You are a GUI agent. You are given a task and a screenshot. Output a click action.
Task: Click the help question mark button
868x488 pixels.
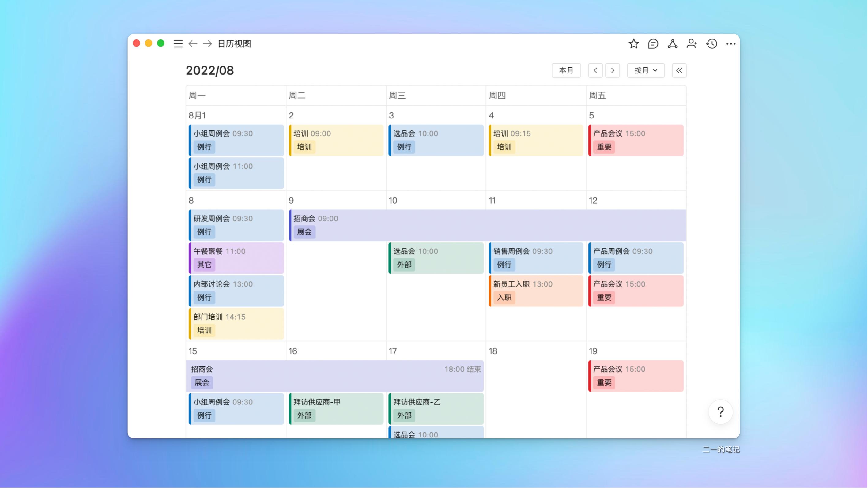tap(720, 411)
